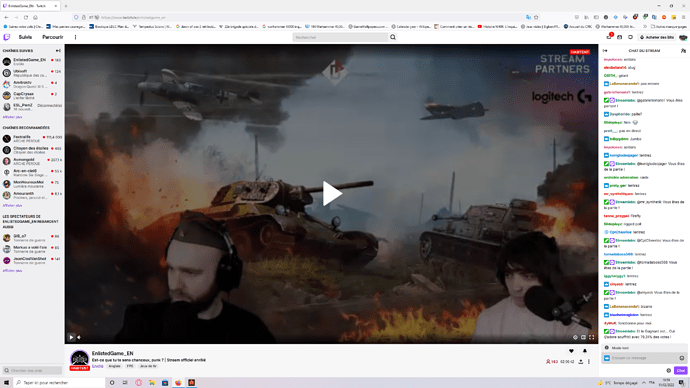Open the video player settings gear
Image resolution: width=690 pixels, height=388 pixels.
[575, 337]
